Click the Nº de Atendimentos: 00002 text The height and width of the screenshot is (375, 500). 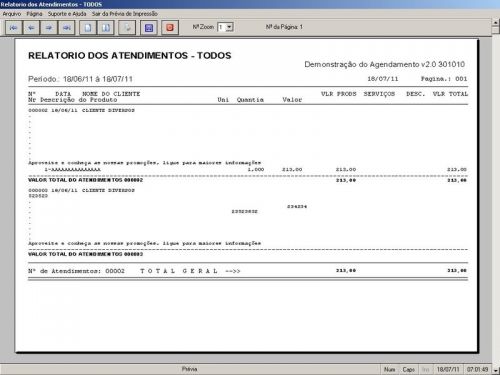pyautogui.click(x=76, y=271)
